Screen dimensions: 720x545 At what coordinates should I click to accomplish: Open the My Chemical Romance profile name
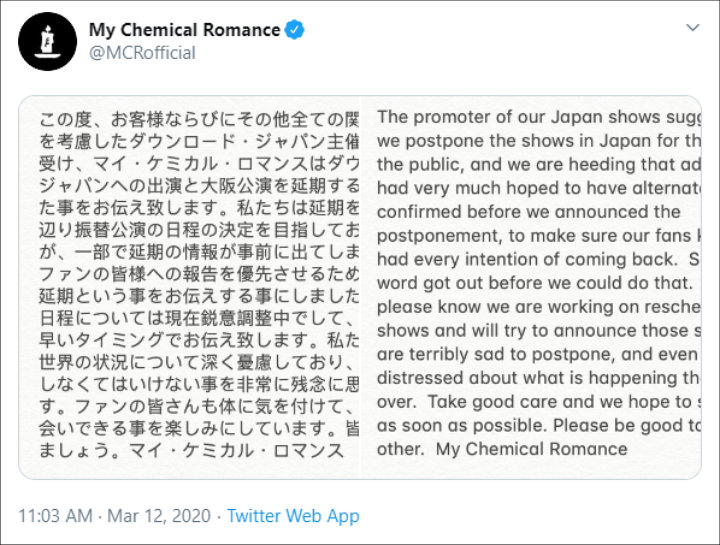185,30
